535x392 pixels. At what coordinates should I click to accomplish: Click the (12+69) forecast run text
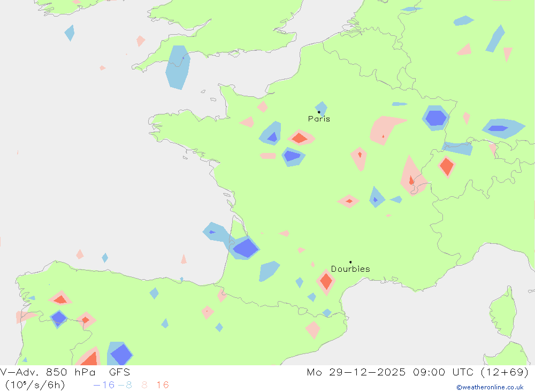(505, 372)
